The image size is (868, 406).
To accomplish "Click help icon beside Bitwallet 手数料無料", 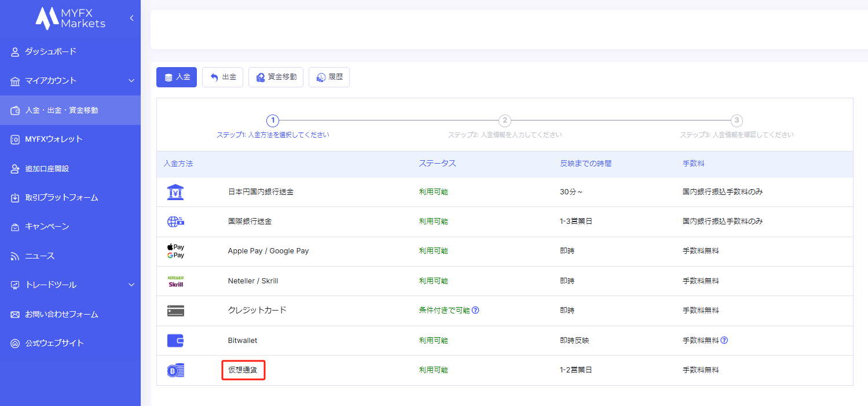I will [x=724, y=340].
